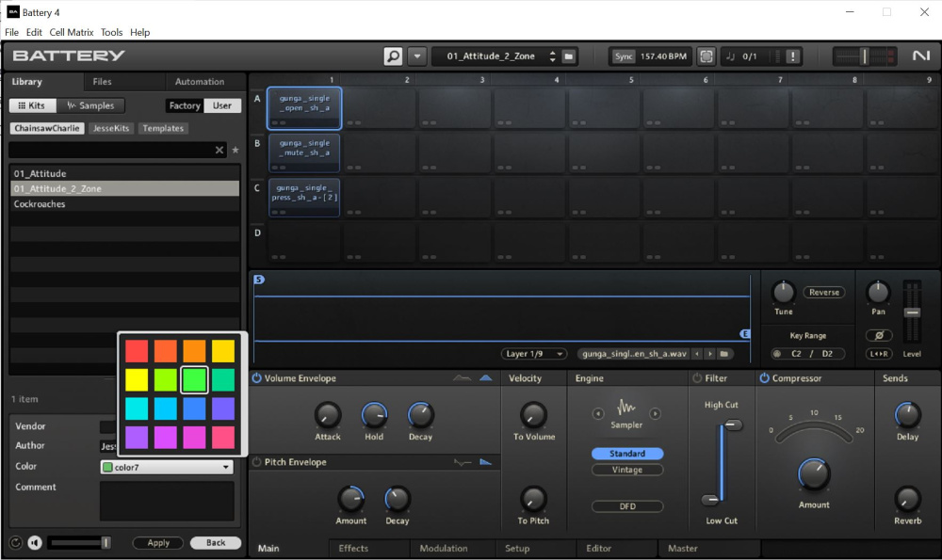Click the S start marker in waveform
This screenshot has width=942, height=560.
coord(259,280)
